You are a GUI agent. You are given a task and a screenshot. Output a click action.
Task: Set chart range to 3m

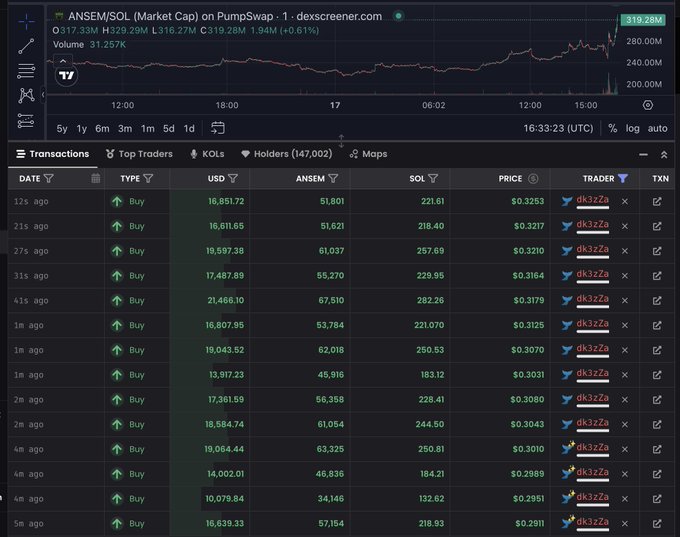click(125, 129)
